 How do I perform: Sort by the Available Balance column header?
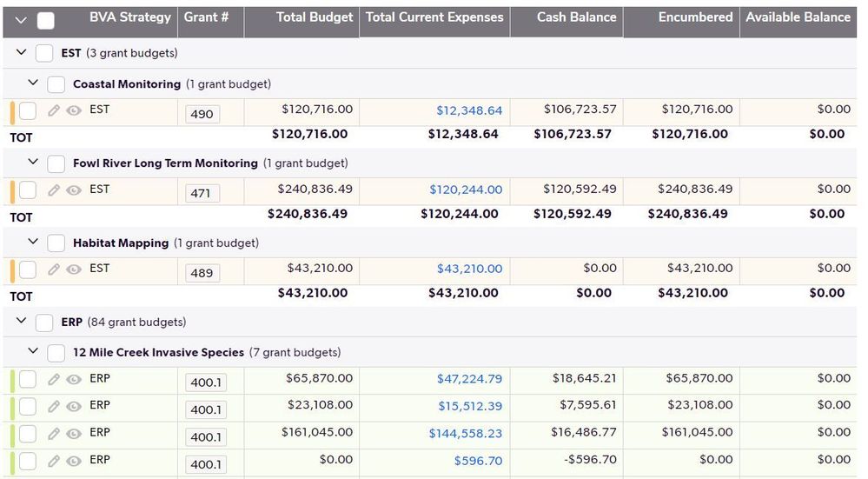(x=798, y=17)
